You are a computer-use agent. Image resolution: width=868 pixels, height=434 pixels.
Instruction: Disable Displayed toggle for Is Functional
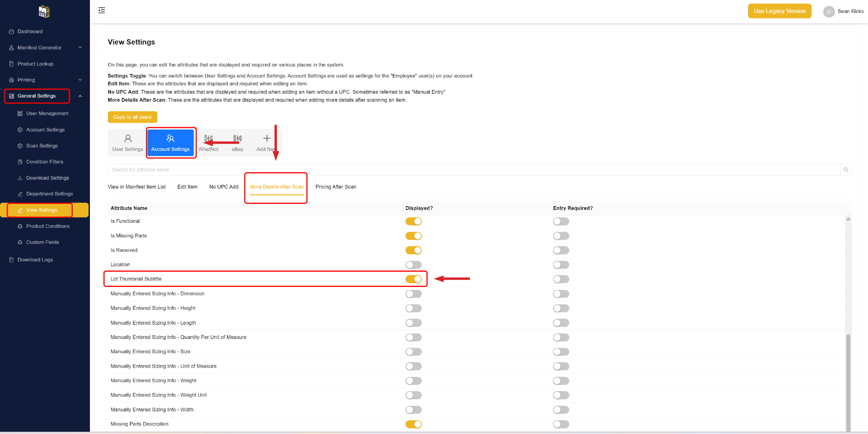coord(413,221)
